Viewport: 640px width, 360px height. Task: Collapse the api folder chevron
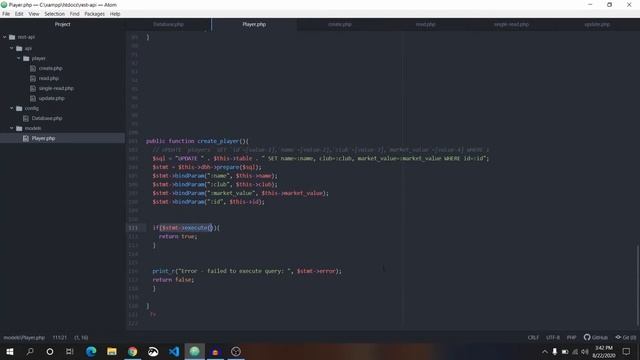pyautogui.click(x=12, y=48)
